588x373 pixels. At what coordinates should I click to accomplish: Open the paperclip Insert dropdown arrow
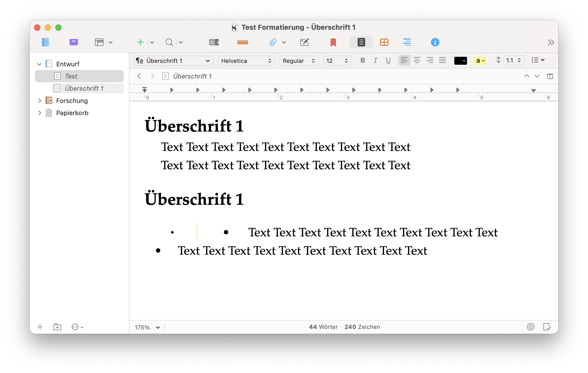[284, 42]
